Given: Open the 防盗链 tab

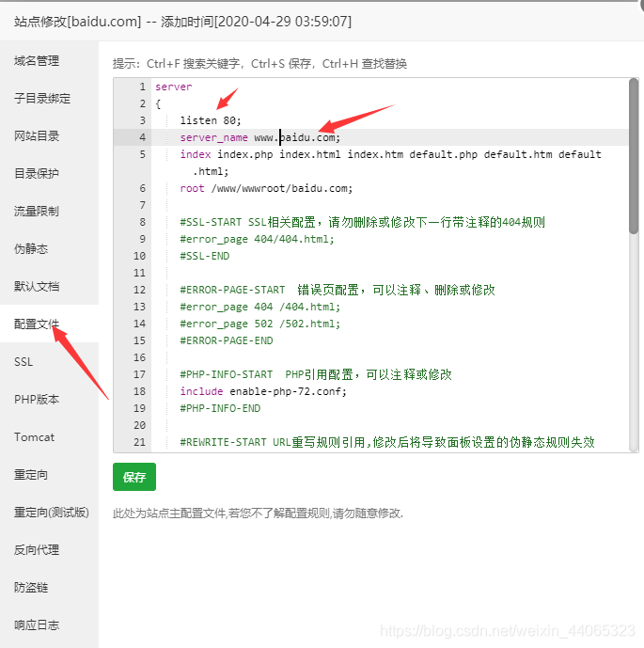Looking at the screenshot, I should [x=31, y=587].
